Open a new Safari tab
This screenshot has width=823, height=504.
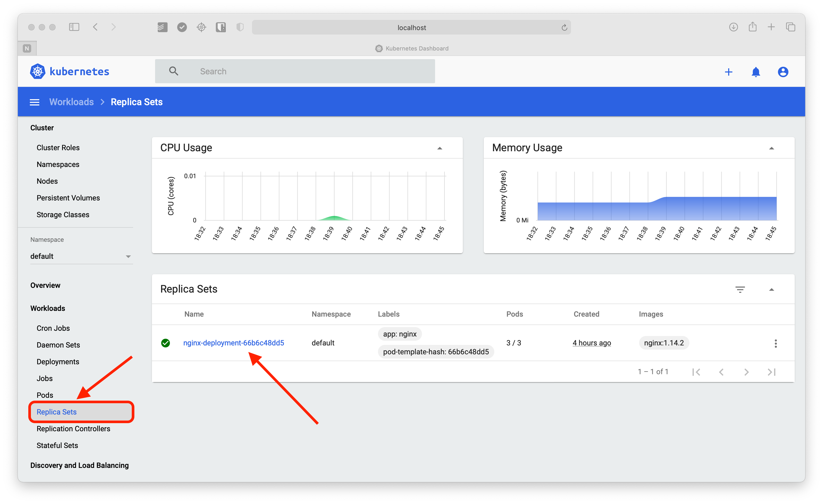coord(771,27)
